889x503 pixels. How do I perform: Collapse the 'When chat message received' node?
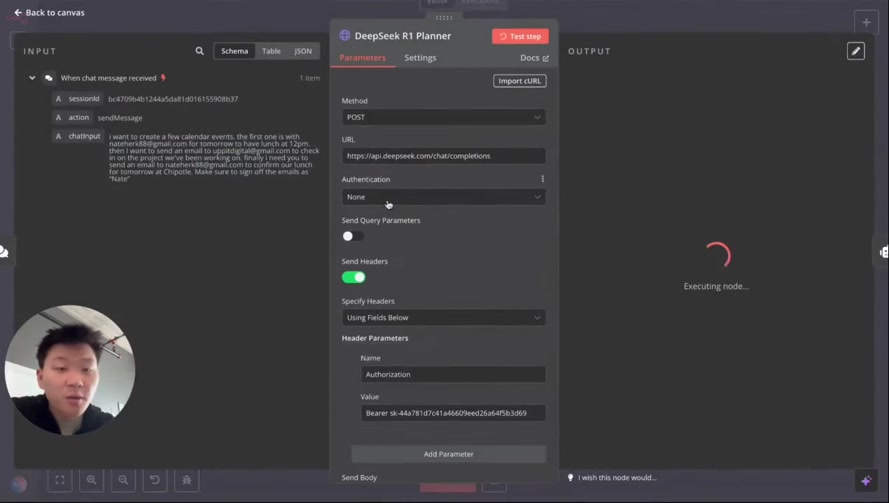coord(32,78)
